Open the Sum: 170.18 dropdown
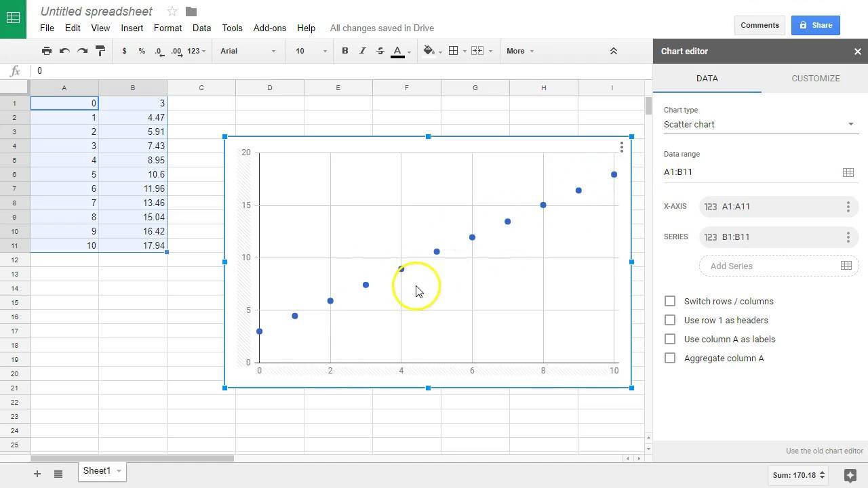The image size is (868, 488). pyautogui.click(x=800, y=475)
